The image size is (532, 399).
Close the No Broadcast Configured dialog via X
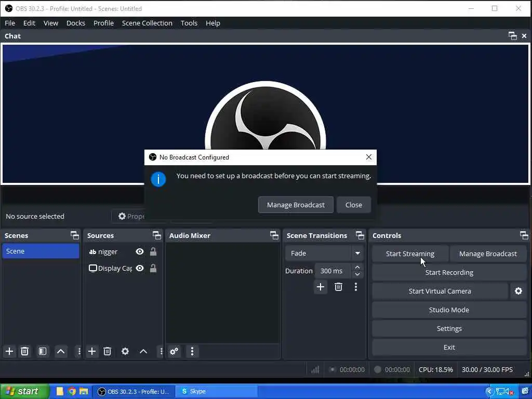click(369, 157)
